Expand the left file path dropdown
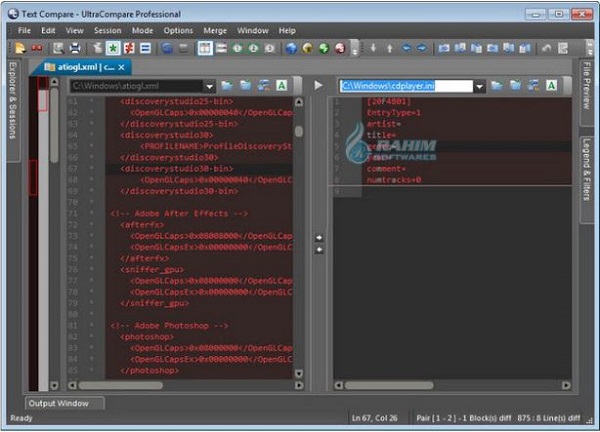The image size is (600, 432). [209, 87]
